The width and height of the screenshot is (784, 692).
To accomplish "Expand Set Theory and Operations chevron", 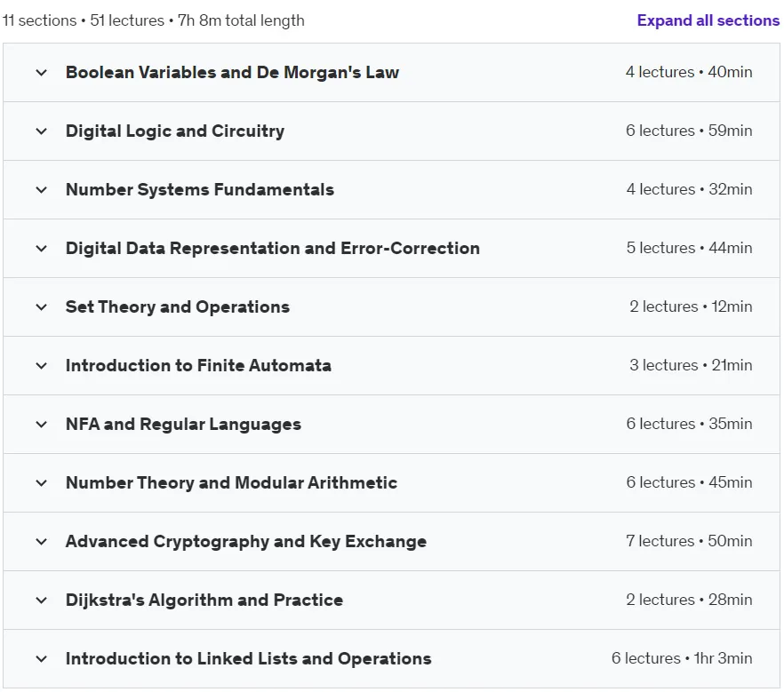I will coord(42,306).
